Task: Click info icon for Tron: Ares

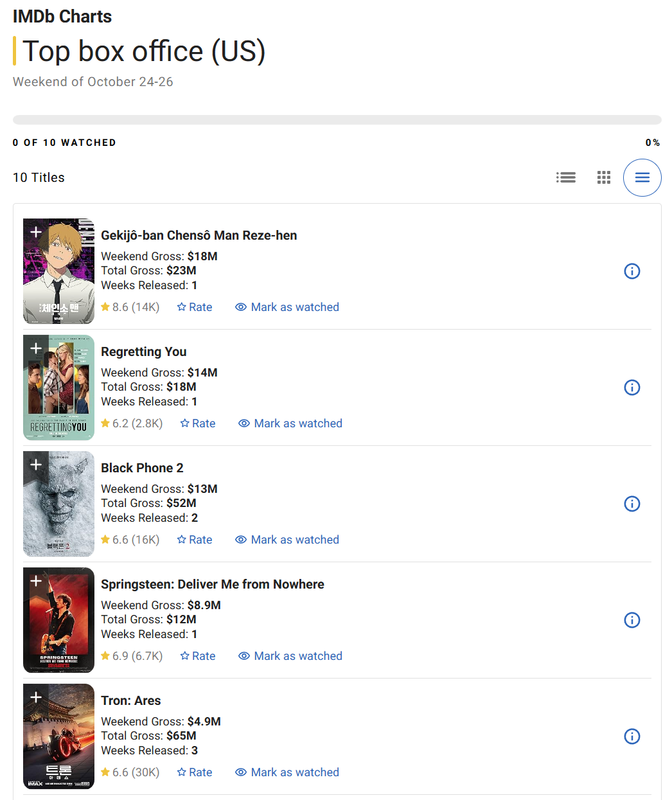Action: pos(632,736)
